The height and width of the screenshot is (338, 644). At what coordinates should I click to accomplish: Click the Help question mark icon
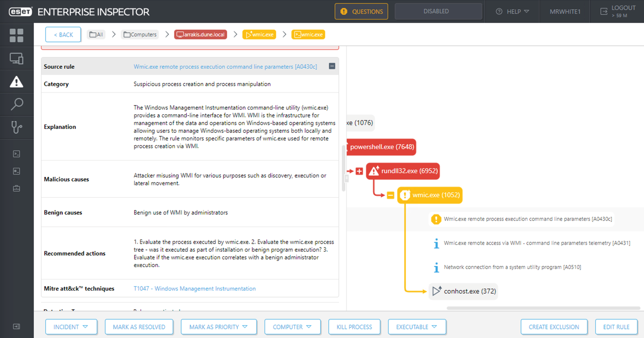click(499, 11)
